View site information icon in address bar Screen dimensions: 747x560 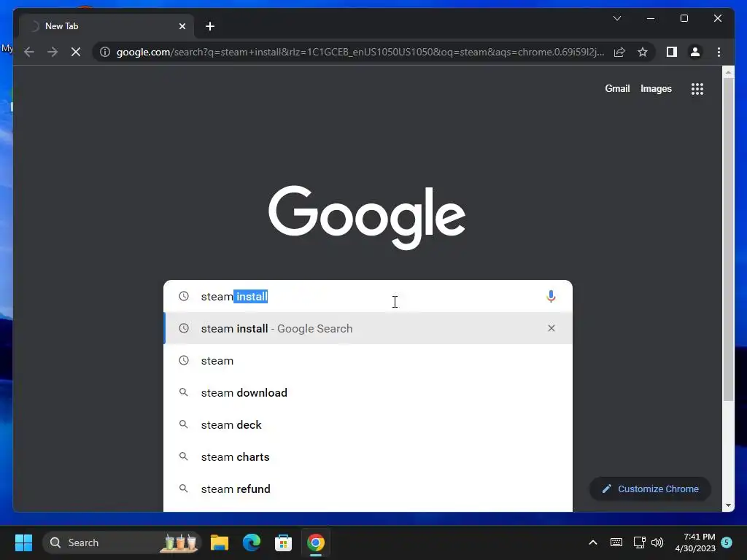click(105, 52)
